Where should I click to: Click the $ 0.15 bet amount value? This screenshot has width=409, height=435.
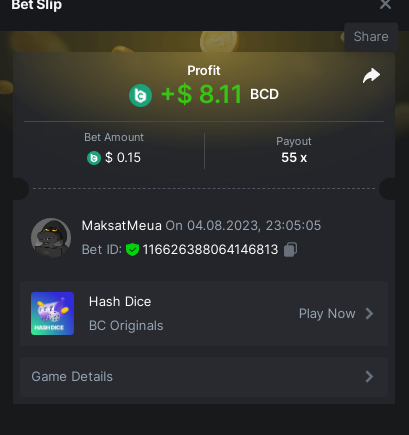[x=123, y=158]
